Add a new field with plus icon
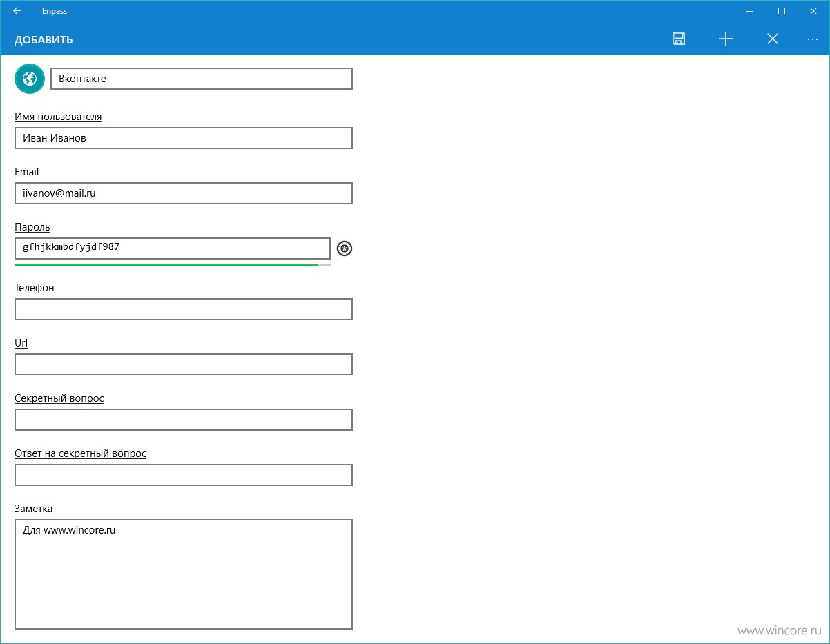 click(726, 39)
